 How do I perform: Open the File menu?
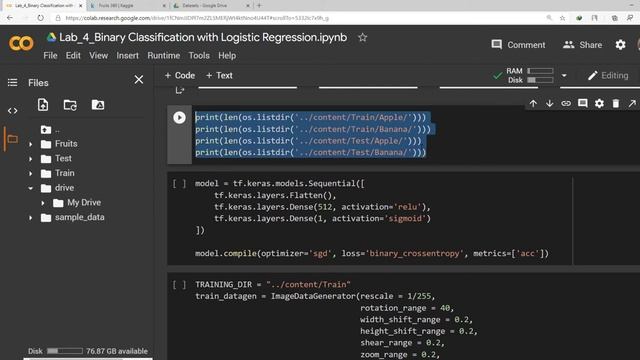(x=50, y=56)
